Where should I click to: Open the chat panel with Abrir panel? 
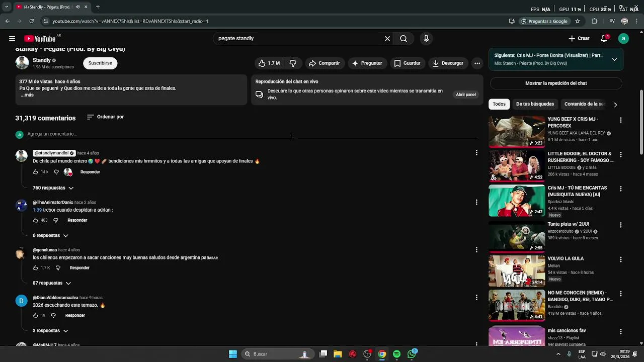pyautogui.click(x=466, y=95)
